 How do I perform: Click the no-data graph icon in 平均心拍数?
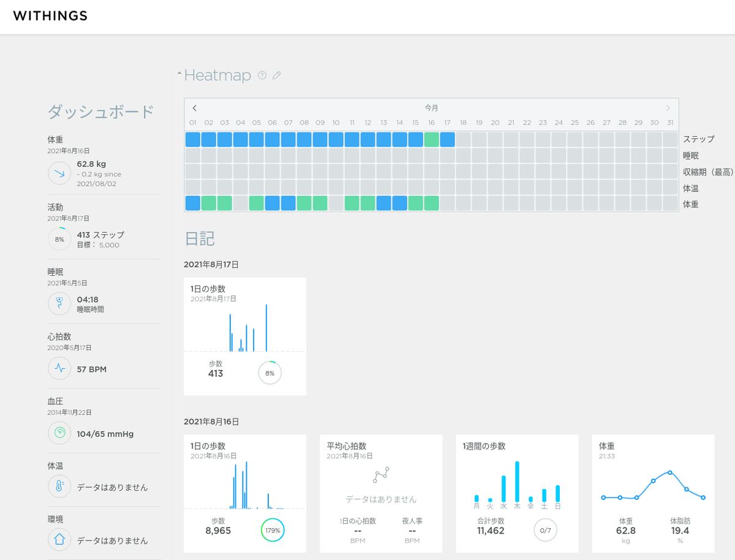click(x=381, y=475)
